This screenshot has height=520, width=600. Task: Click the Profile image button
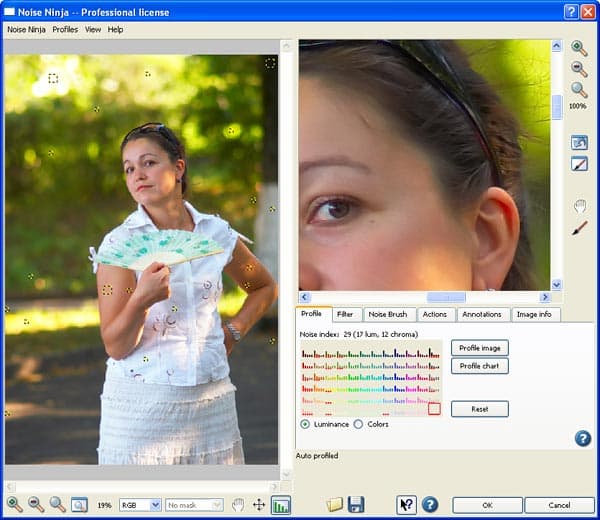[479, 348]
